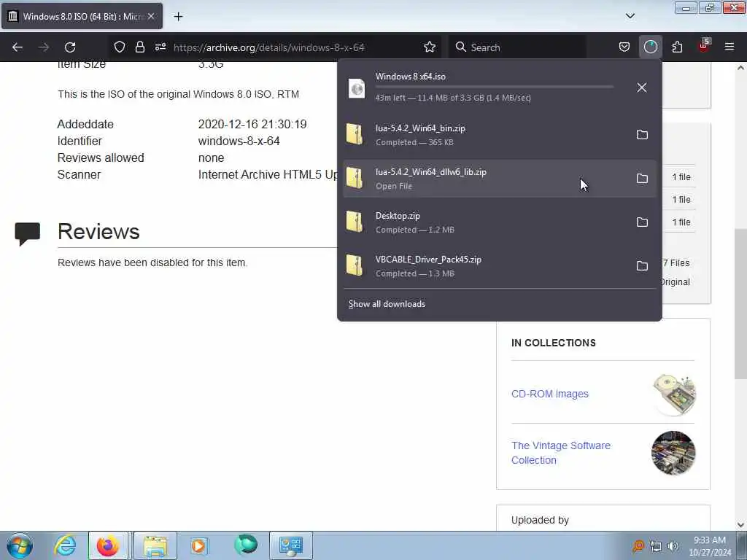The width and height of the screenshot is (747, 560).
Task: Open Windows Media Player from taskbar
Action: click(198, 545)
